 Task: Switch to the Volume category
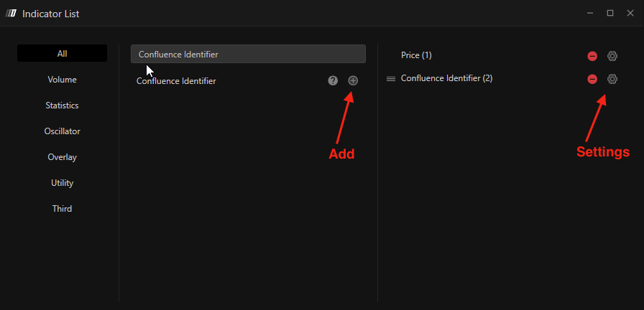click(x=63, y=80)
